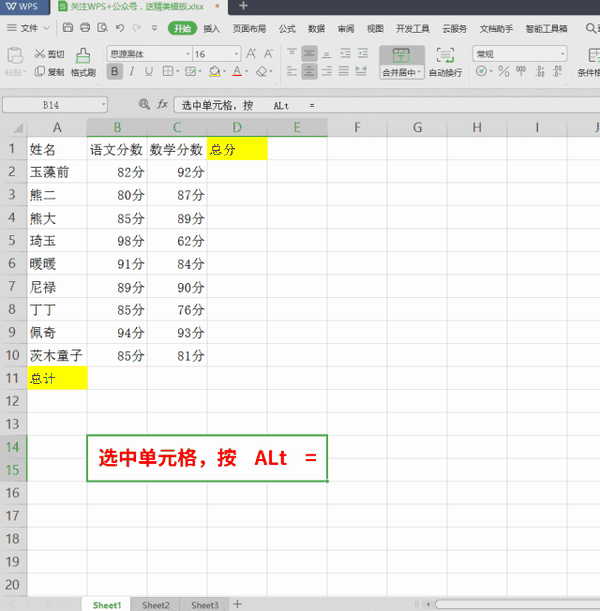Open the Name Box dropdown at B14

tap(103, 104)
